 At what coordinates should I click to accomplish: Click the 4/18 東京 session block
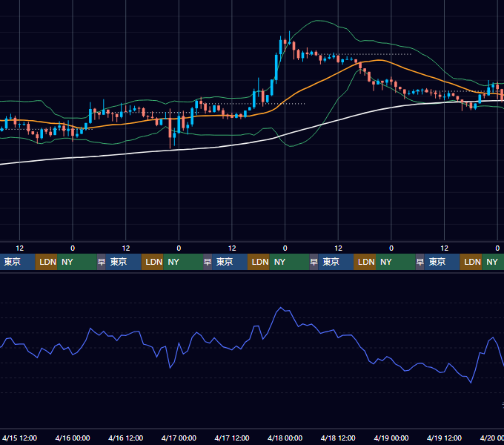tap(336, 262)
